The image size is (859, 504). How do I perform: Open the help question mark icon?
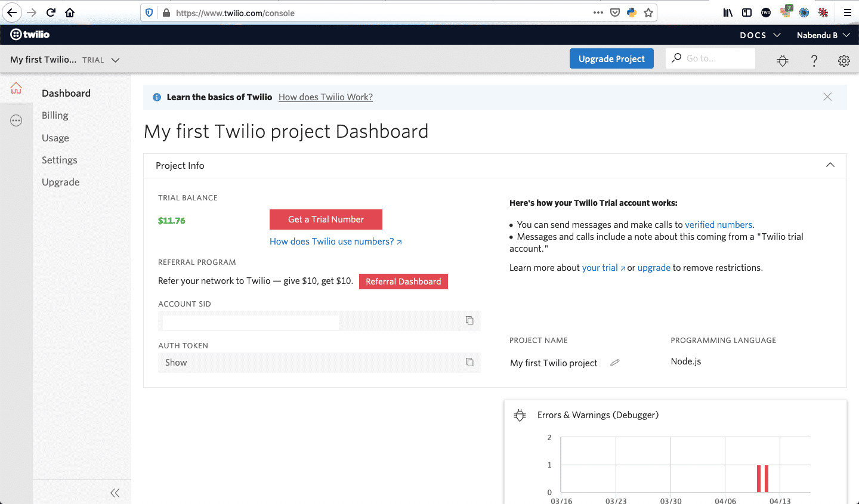point(814,60)
